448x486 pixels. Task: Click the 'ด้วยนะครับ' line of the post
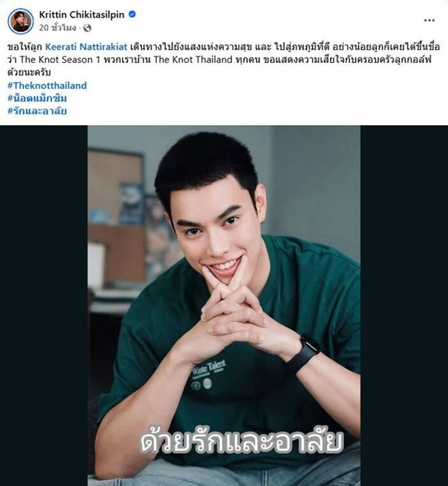click(x=29, y=72)
